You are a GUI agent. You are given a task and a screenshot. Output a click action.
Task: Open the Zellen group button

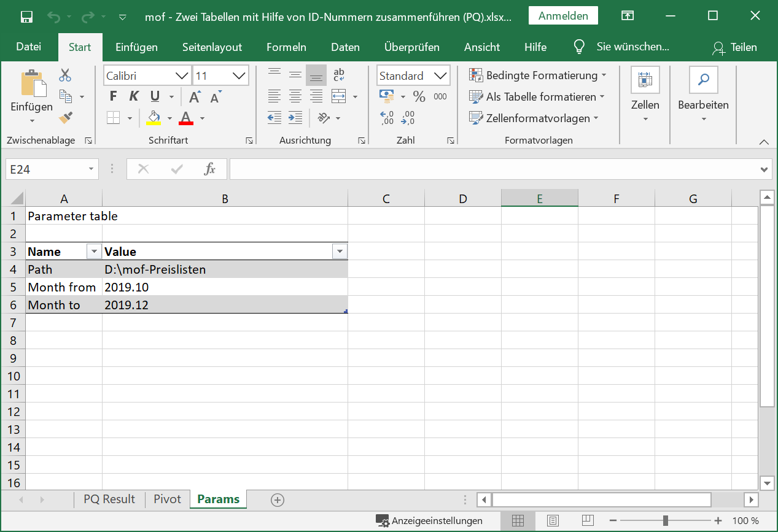point(645,95)
